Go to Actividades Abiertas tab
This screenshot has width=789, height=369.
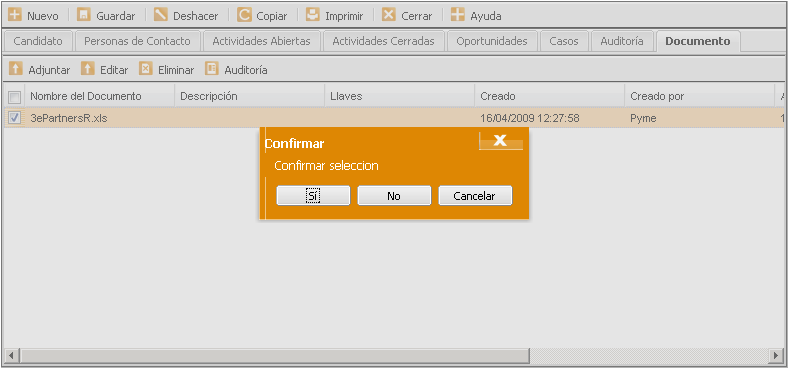(261, 41)
